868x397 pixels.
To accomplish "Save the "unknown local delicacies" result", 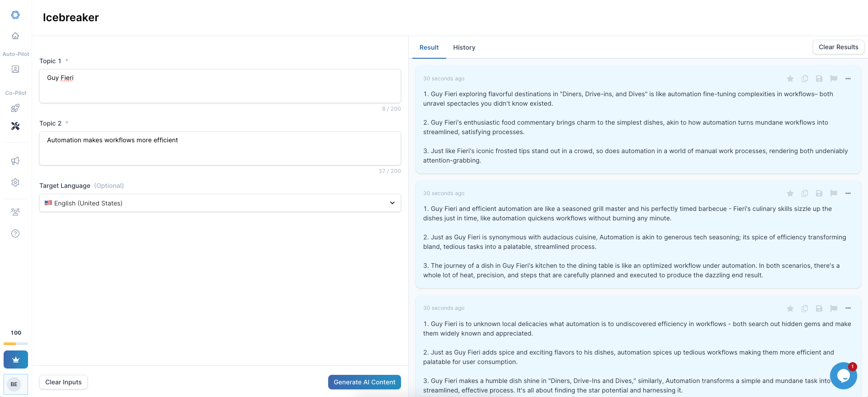I will [819, 308].
